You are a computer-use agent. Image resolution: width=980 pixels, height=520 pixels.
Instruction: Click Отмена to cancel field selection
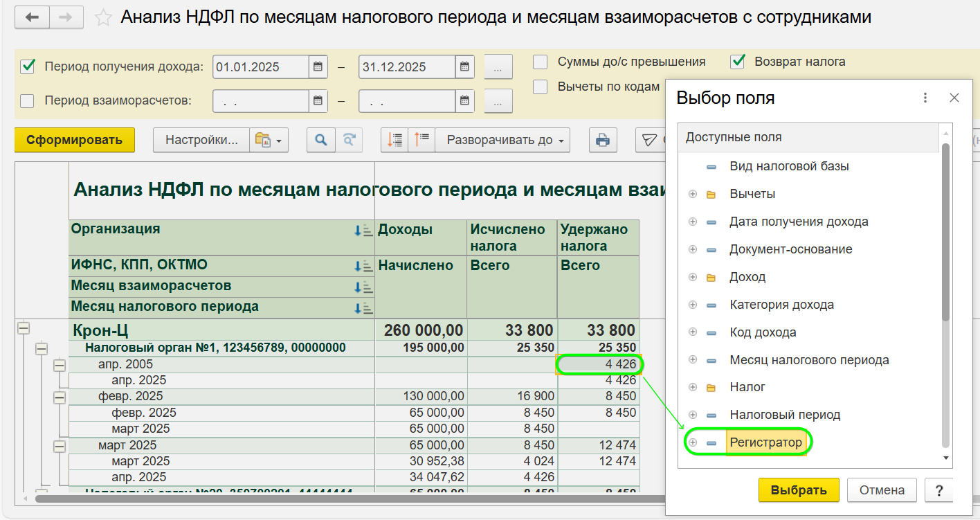click(882, 490)
